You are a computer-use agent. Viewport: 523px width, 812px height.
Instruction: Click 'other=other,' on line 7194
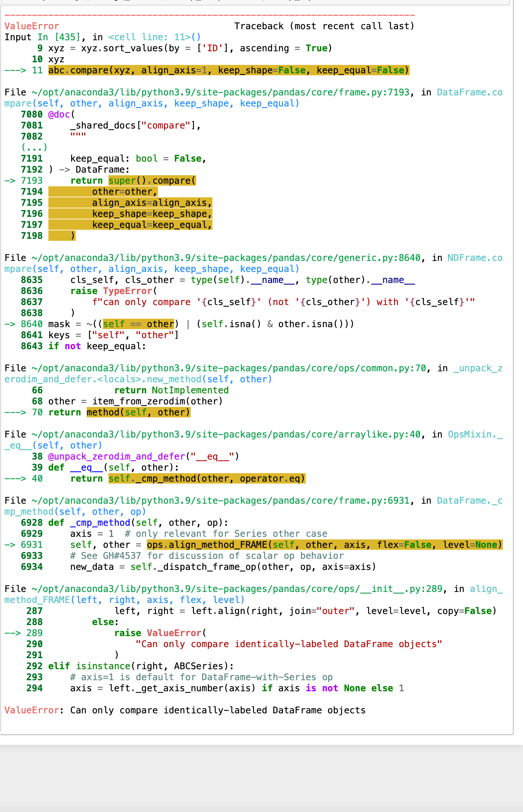(125, 192)
